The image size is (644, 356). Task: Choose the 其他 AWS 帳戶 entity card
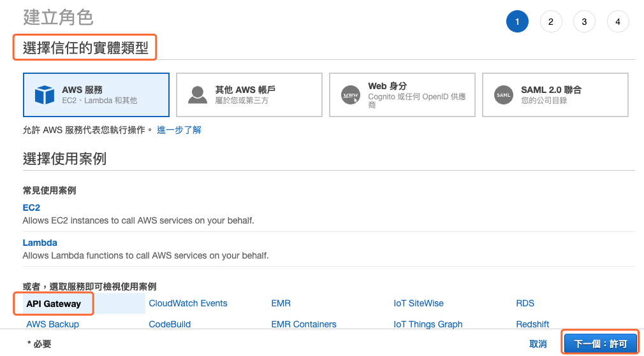pyautogui.click(x=249, y=95)
